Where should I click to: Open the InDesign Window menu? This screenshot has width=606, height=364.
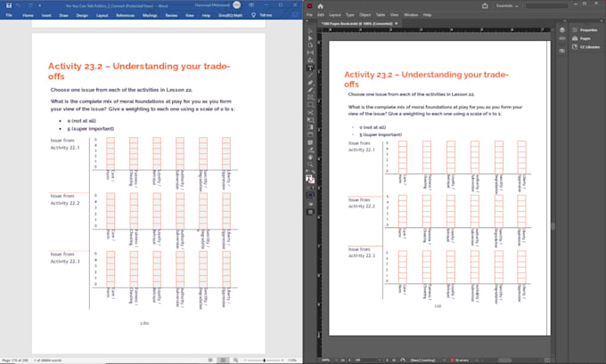[411, 14]
